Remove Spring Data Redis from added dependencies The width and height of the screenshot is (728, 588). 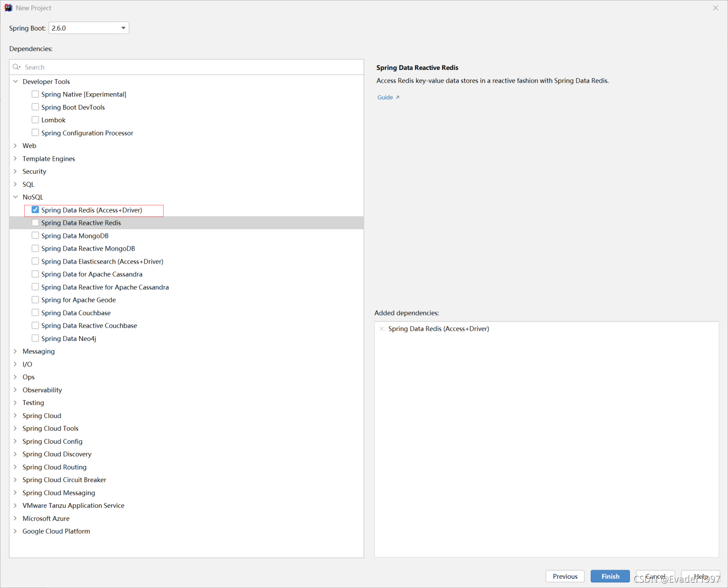382,329
